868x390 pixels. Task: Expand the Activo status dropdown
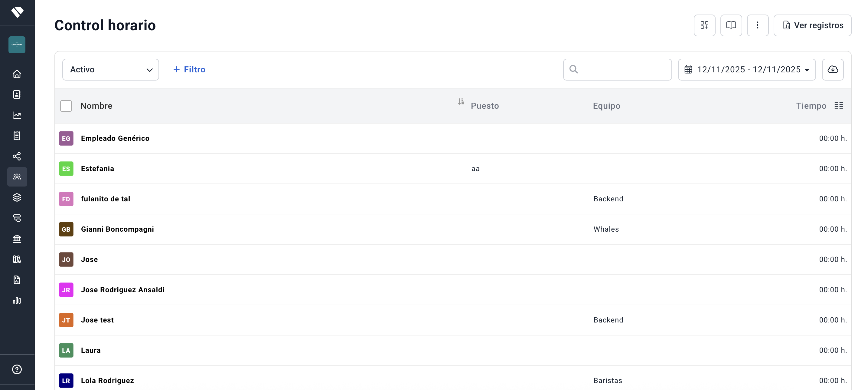point(110,70)
